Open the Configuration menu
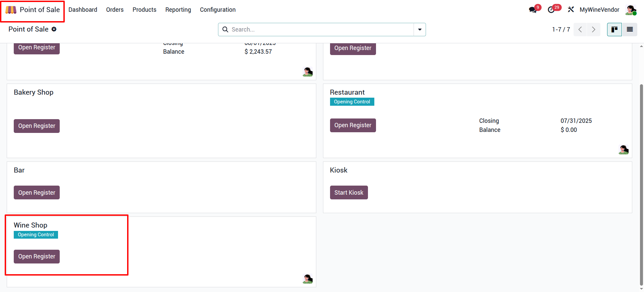 pos(218,10)
